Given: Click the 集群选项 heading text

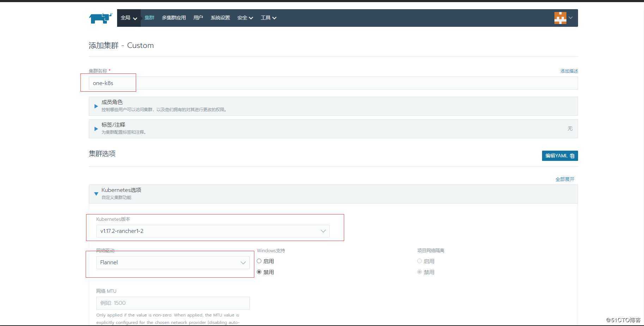Looking at the screenshot, I should click(102, 154).
